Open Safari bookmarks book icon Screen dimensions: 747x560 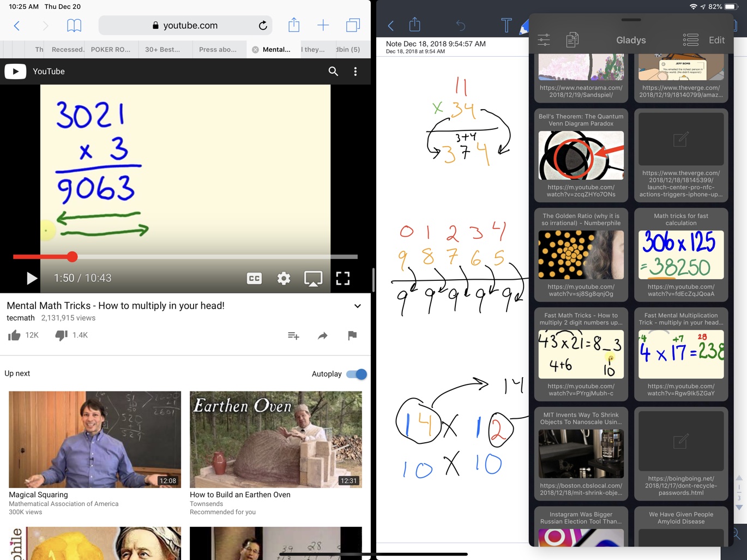click(x=74, y=26)
